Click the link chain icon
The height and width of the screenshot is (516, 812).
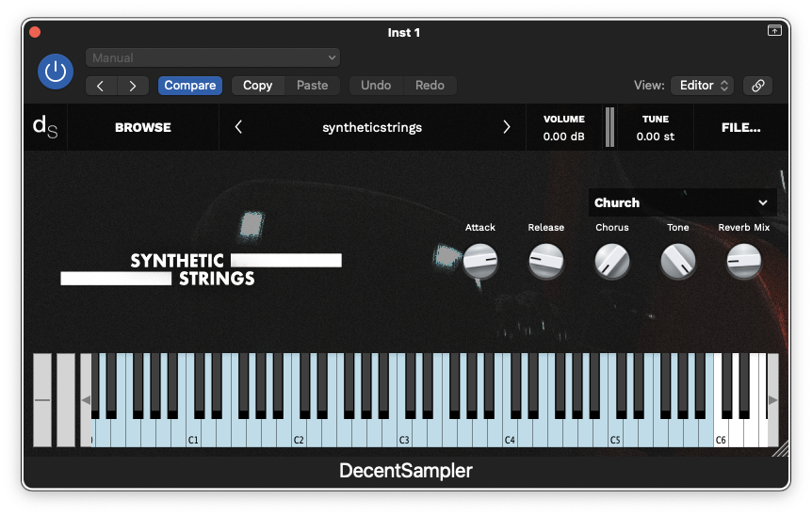click(757, 86)
